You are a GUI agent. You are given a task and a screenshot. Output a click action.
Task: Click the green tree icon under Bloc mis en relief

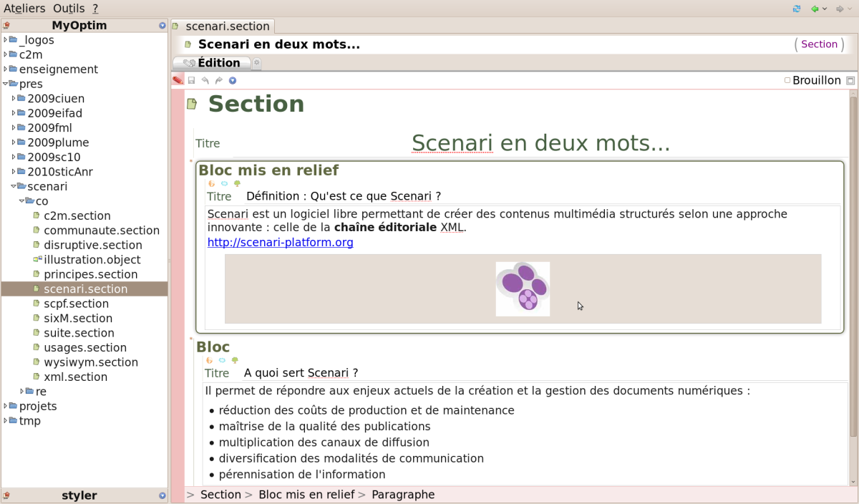click(x=237, y=183)
